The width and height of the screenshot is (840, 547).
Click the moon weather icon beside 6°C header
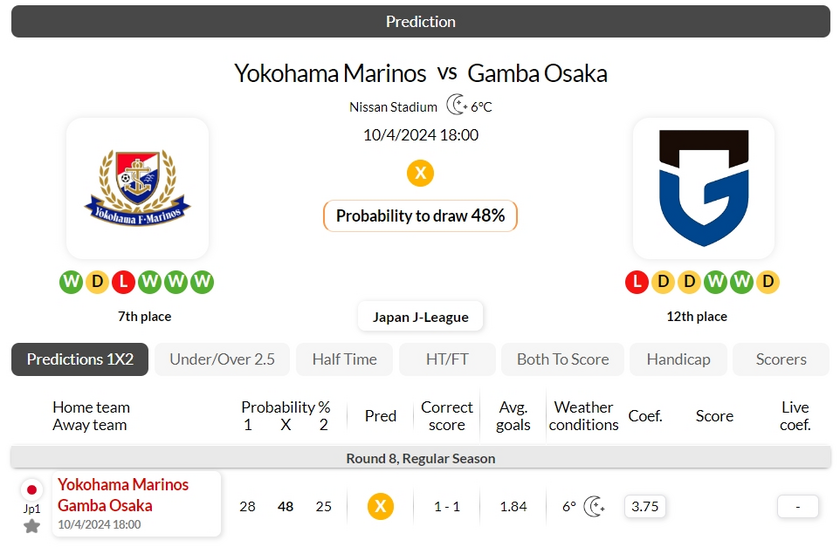click(457, 105)
